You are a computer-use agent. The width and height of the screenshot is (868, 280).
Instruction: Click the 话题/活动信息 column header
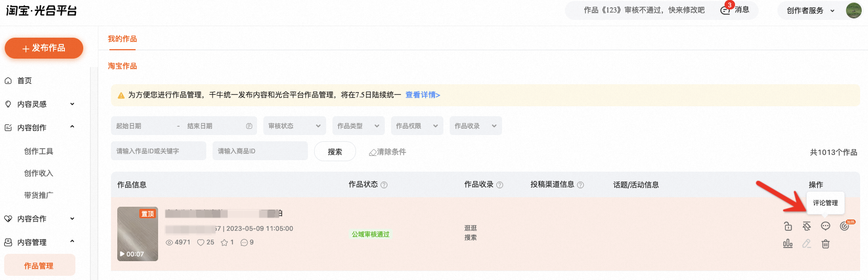pos(636,185)
